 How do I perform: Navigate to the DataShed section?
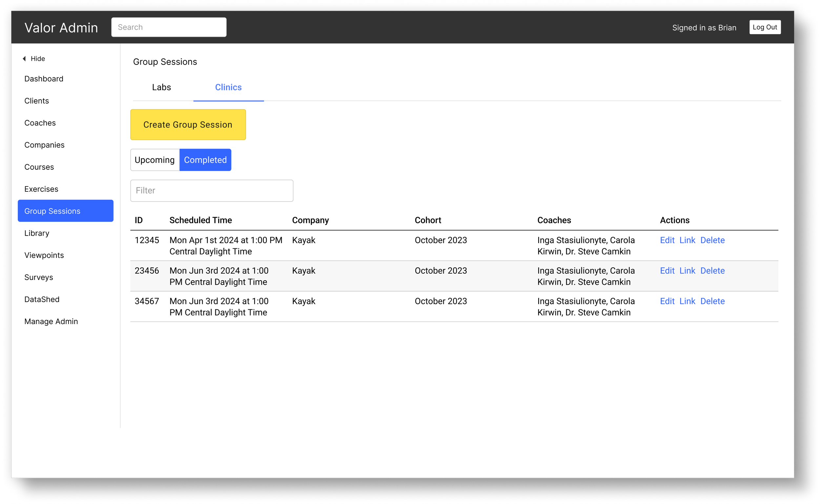pos(42,299)
